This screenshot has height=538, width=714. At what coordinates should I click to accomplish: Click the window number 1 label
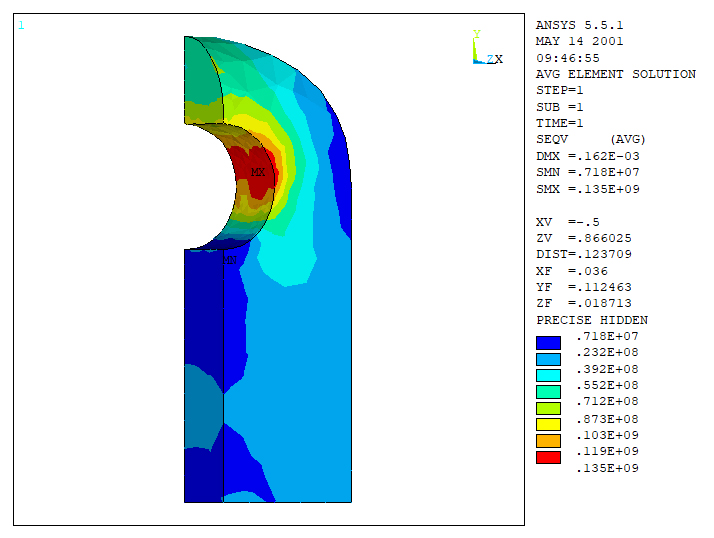coord(21,26)
